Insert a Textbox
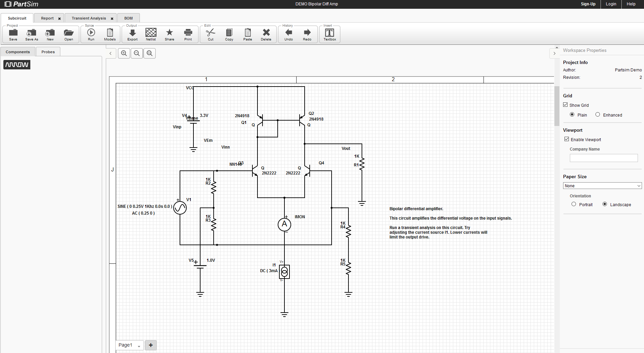 (330, 34)
